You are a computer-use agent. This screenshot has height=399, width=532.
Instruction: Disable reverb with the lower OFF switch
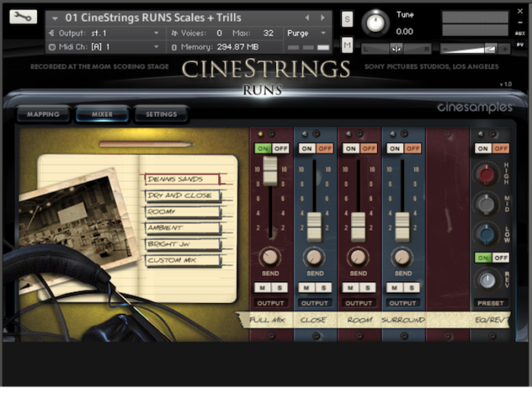pos(500,258)
